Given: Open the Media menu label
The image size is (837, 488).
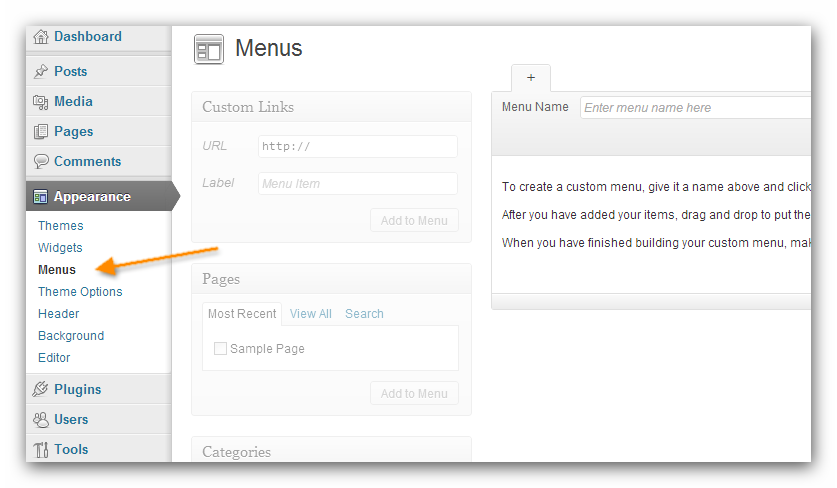Looking at the screenshot, I should tap(74, 101).
